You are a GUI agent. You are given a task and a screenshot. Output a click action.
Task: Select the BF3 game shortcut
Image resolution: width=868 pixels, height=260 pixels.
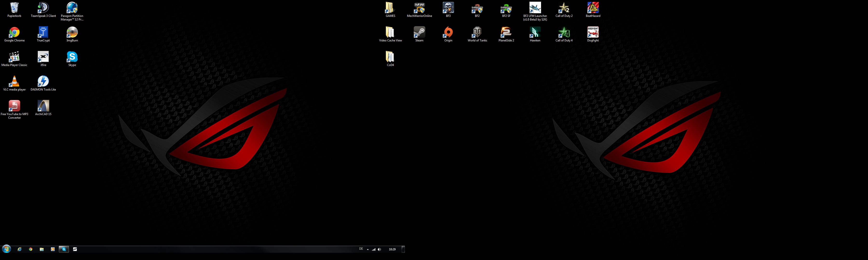click(x=448, y=9)
